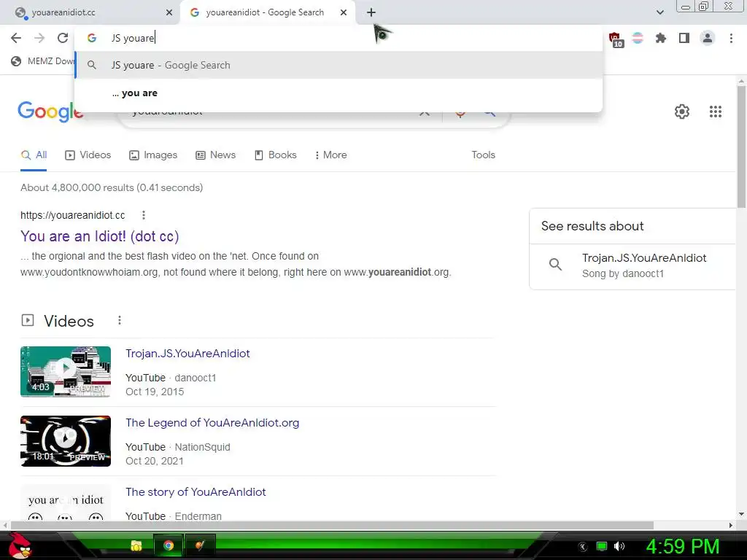Open Trojan.JS.YouAreAnIdiot in See results about
This screenshot has width=747, height=560.
tap(644, 258)
